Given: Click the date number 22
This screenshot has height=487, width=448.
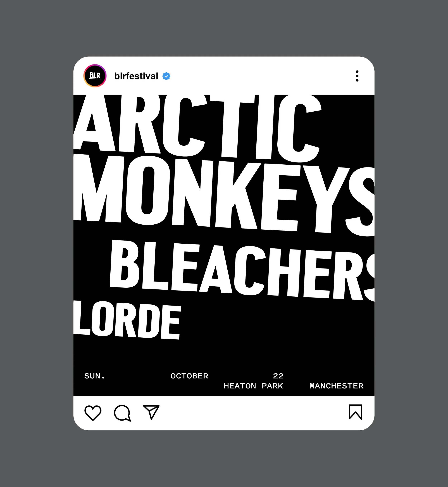Looking at the screenshot, I should point(278,376).
